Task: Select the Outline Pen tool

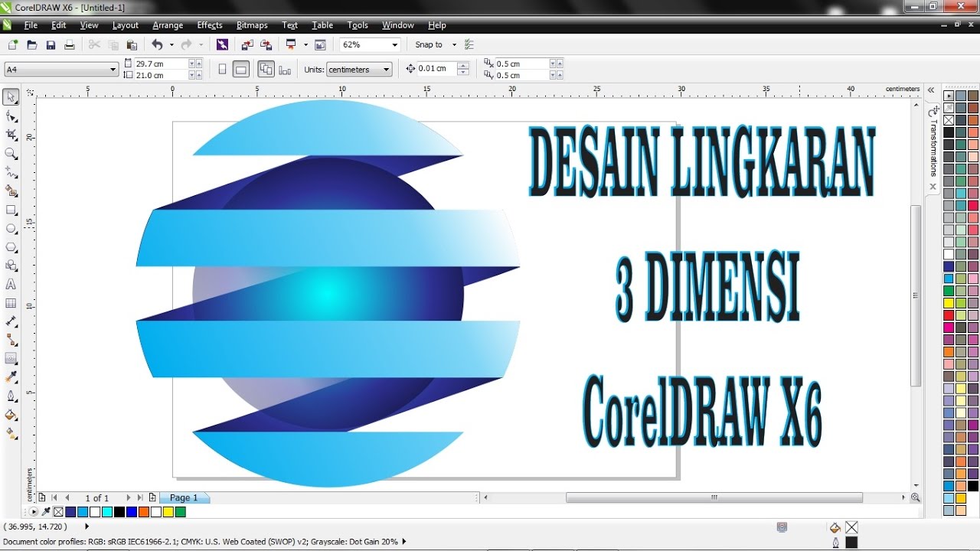Action: [11, 396]
